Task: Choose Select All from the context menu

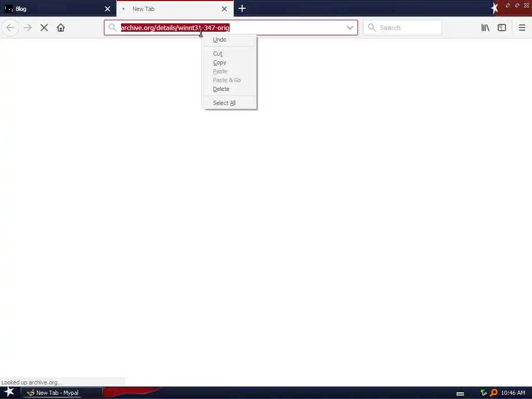Action: [229, 103]
